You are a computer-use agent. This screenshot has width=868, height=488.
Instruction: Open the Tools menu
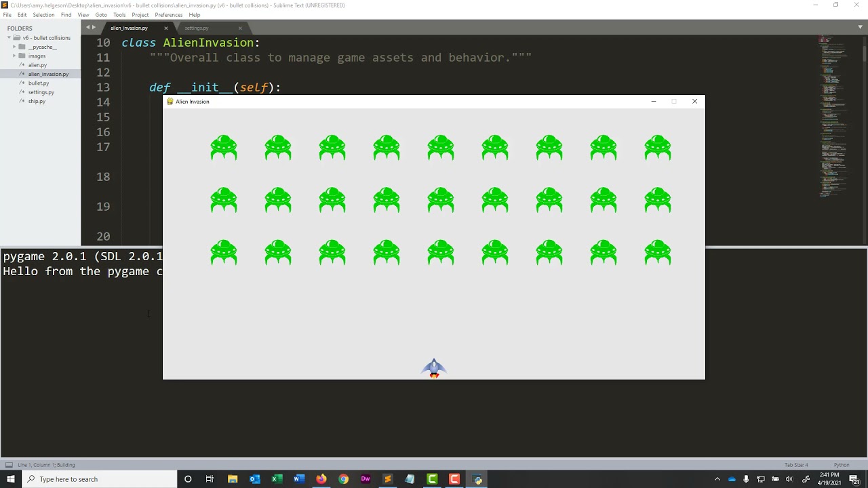pyautogui.click(x=119, y=15)
